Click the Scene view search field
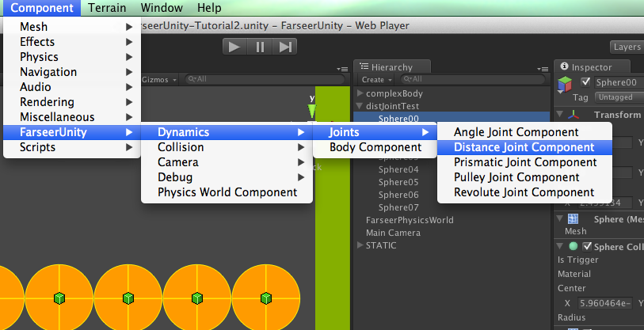This screenshot has height=330, width=644. click(x=265, y=79)
